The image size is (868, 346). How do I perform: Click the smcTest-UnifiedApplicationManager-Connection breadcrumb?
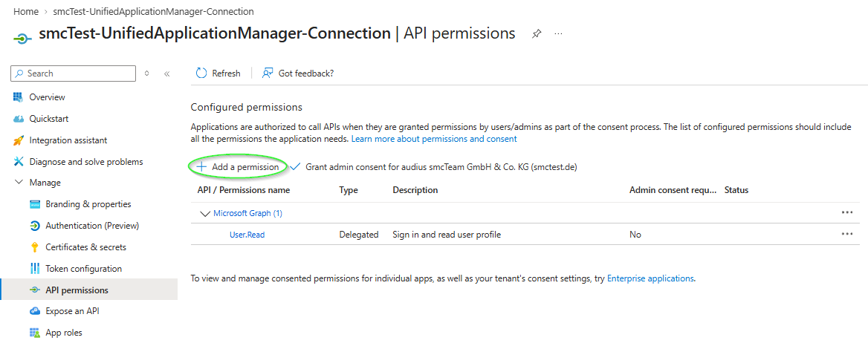tap(153, 11)
